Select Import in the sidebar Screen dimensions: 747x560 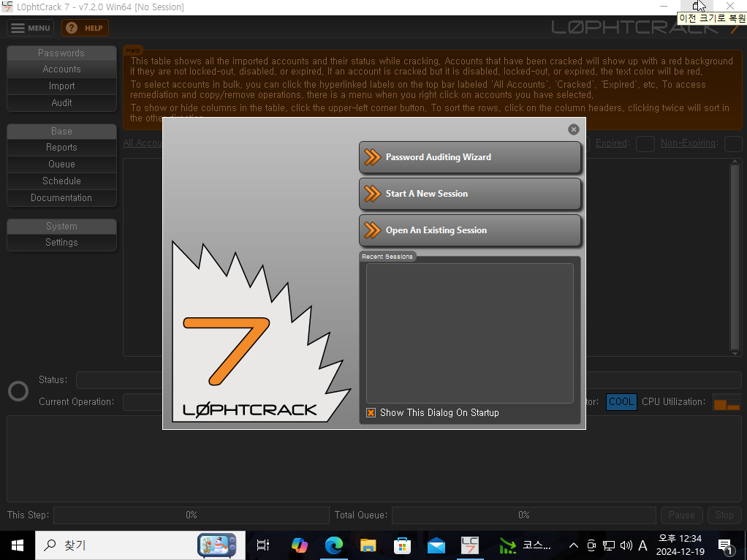(x=61, y=86)
